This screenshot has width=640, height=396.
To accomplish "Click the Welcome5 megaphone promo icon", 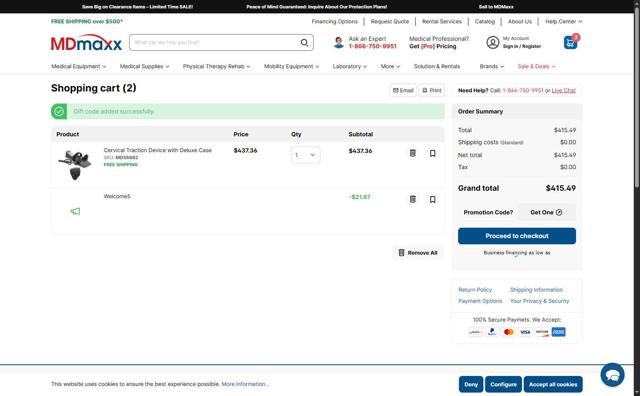I will (x=75, y=211).
